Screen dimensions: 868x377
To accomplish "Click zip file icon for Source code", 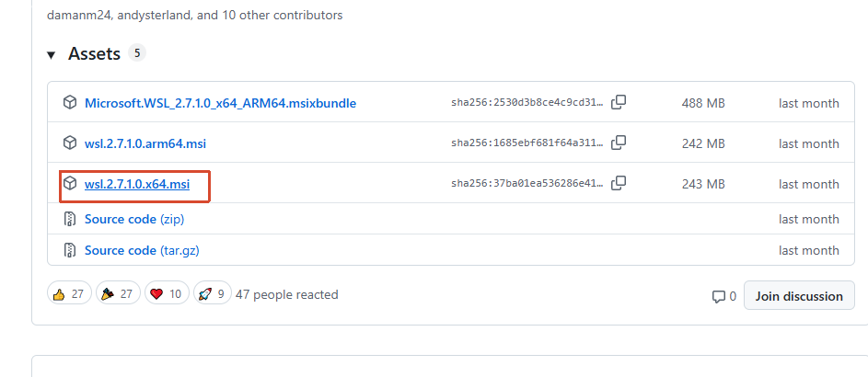I will (70, 219).
